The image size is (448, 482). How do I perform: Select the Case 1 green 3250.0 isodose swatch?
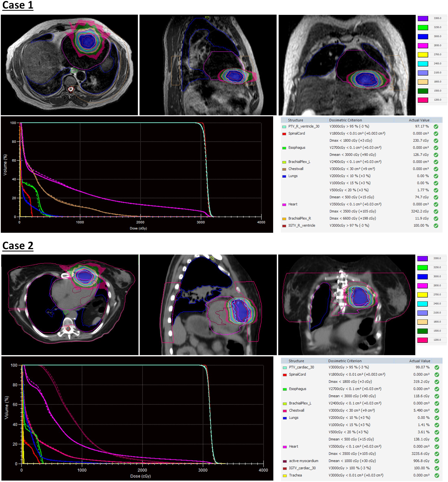[x=423, y=27]
